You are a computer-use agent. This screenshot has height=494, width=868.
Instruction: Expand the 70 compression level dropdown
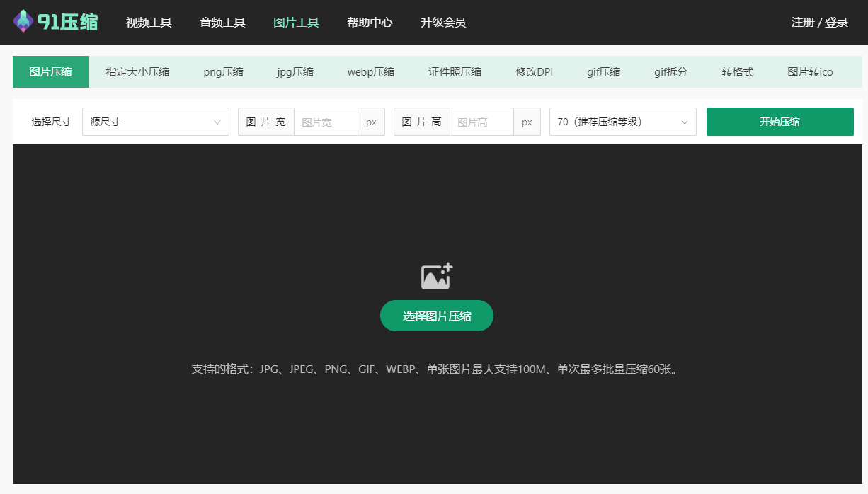coord(622,122)
